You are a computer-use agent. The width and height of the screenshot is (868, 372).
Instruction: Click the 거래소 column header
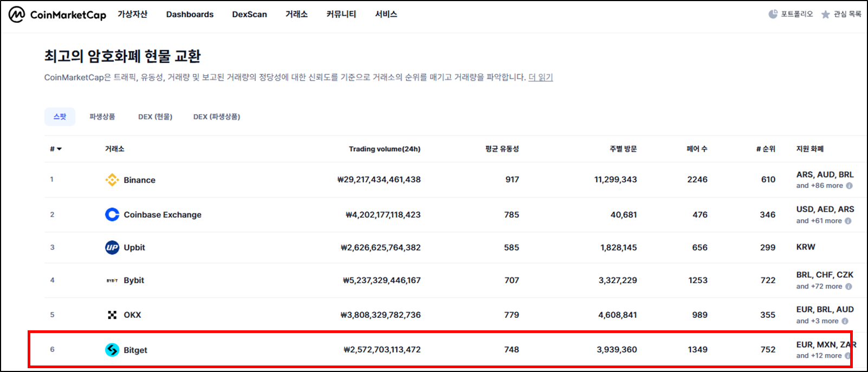[115, 149]
